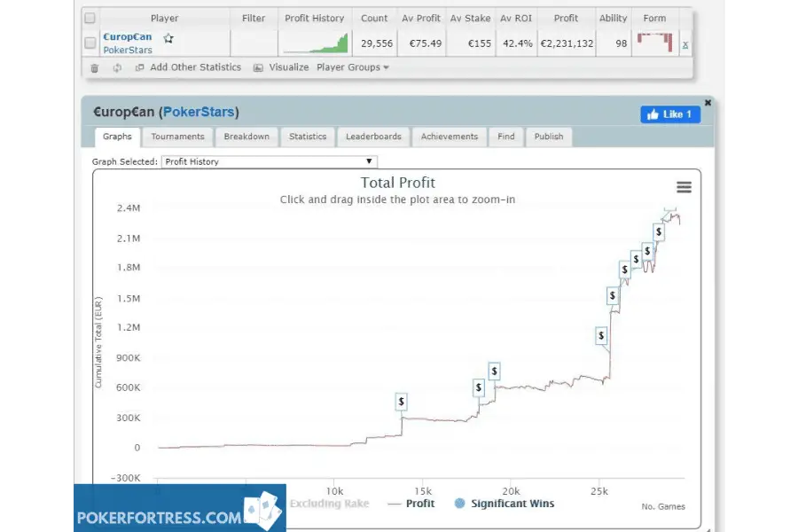The height and width of the screenshot is (532, 798).
Task: Click the $ marker near 600K left
Action: click(x=479, y=387)
